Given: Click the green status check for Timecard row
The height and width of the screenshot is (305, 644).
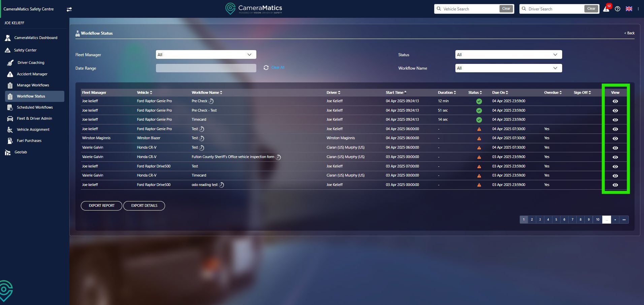Looking at the screenshot, I should coord(479,120).
